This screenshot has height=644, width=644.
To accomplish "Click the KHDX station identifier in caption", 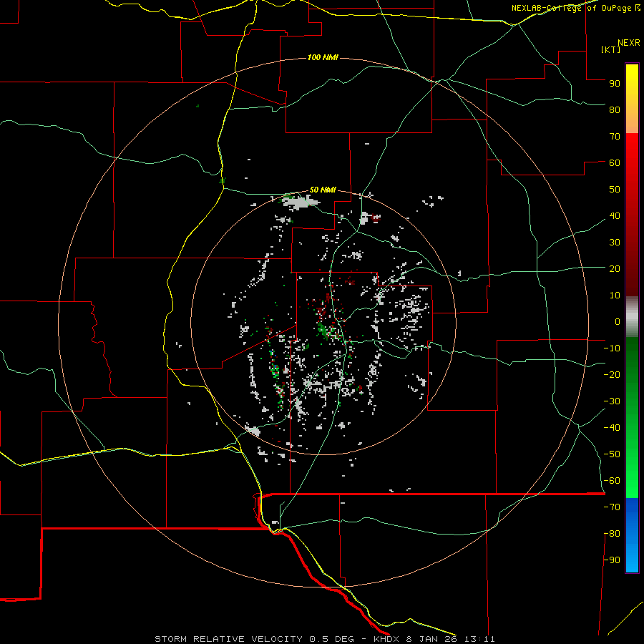I will (386, 639).
